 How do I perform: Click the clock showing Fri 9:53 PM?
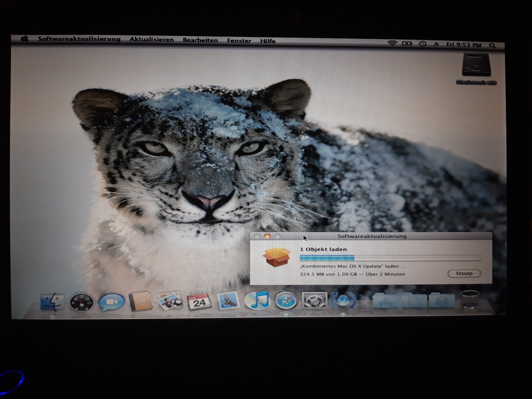click(464, 45)
